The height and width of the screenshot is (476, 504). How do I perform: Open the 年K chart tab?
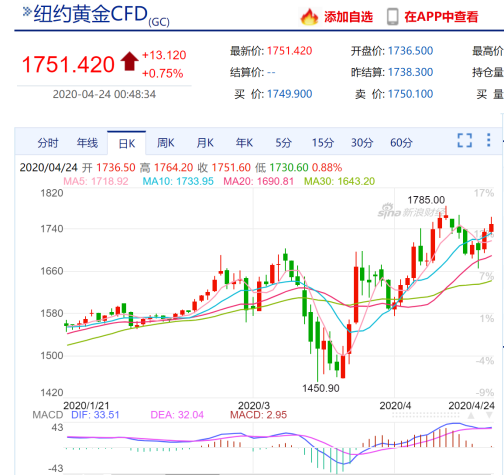[x=244, y=143]
